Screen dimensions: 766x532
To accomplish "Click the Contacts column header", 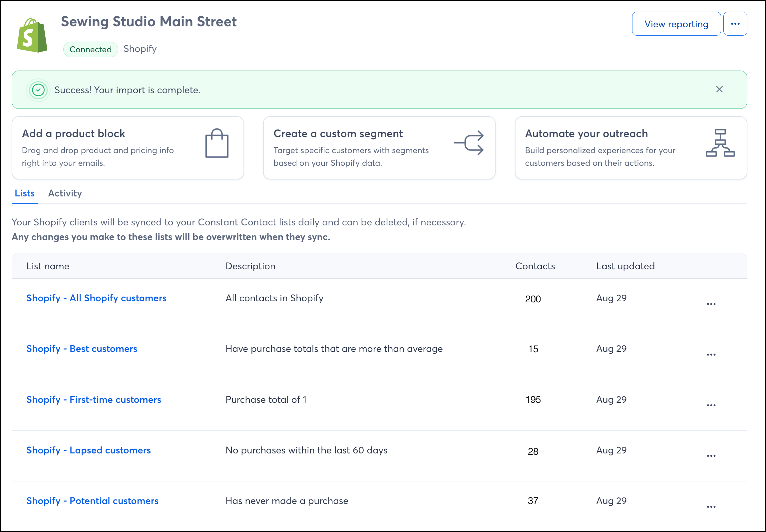I will [x=535, y=266].
